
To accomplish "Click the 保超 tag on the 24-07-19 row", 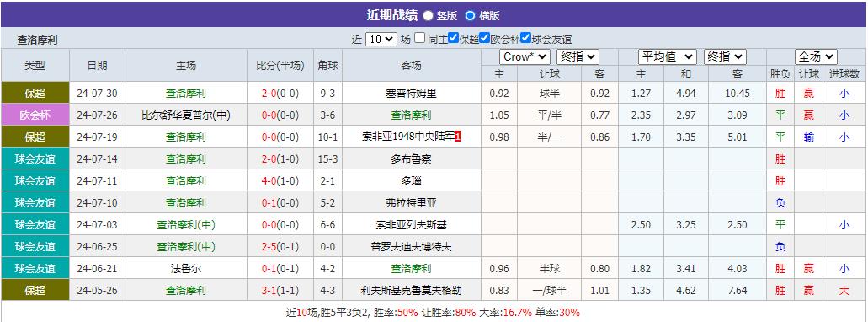I will [x=35, y=137].
